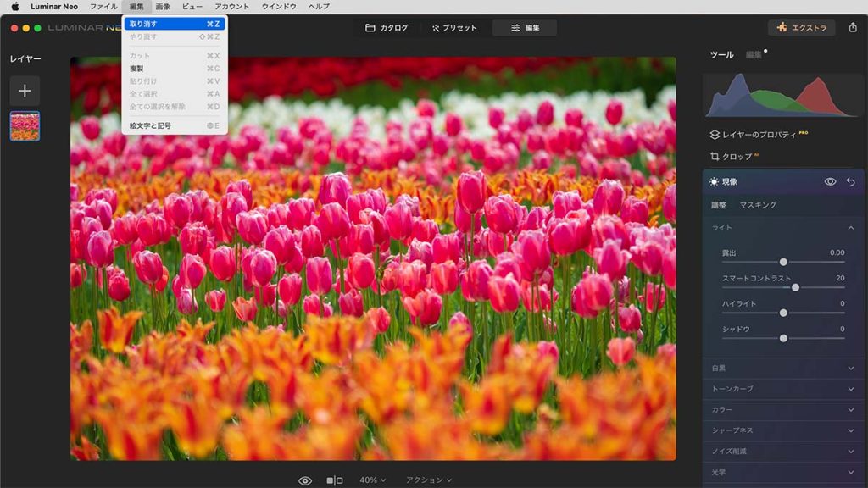The width and height of the screenshot is (868, 488).
Task: Open レイヤーのプロパティ tool
Action: click(x=759, y=135)
